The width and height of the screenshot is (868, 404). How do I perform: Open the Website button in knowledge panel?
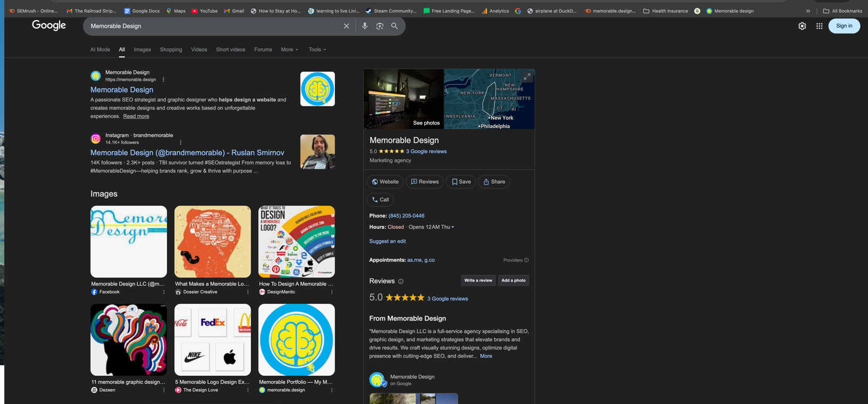(385, 182)
